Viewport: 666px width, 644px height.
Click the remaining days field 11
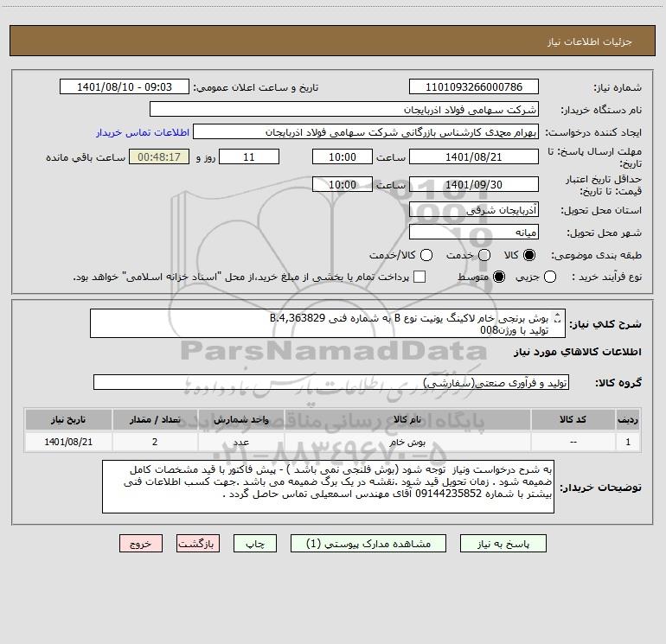point(249,156)
